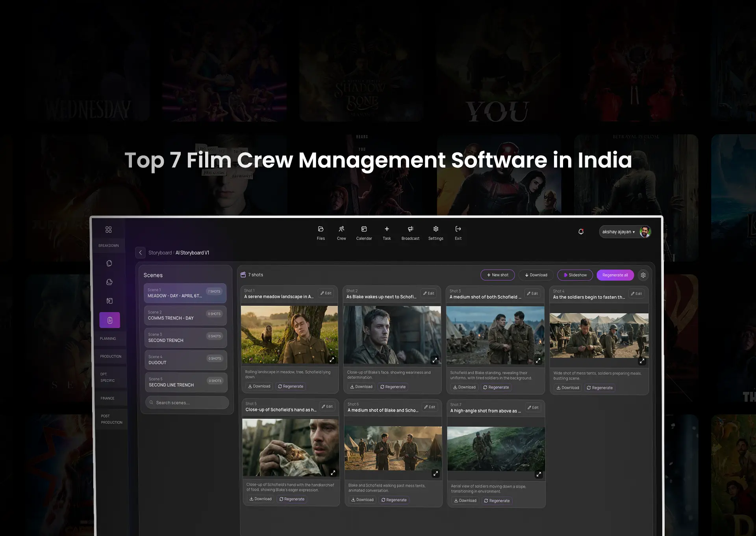Start the Slideshow
This screenshot has width=756, height=536.
click(x=575, y=275)
